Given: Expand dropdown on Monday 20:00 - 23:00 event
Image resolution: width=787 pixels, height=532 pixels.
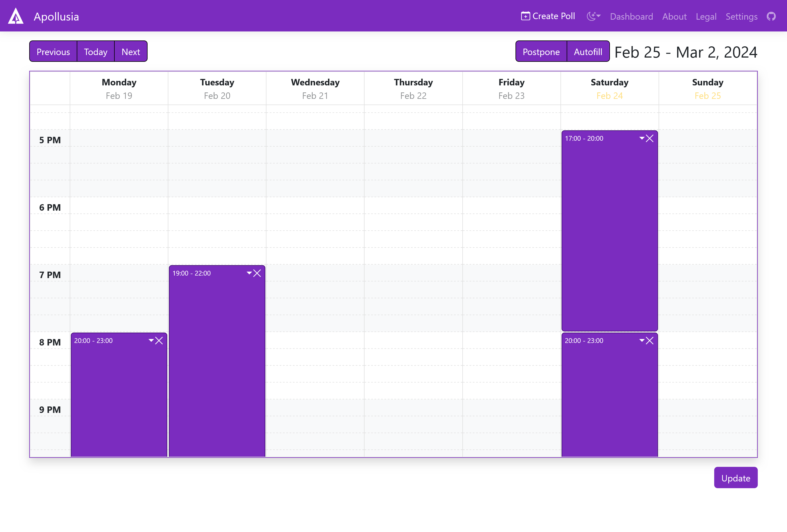Looking at the screenshot, I should click(x=151, y=340).
